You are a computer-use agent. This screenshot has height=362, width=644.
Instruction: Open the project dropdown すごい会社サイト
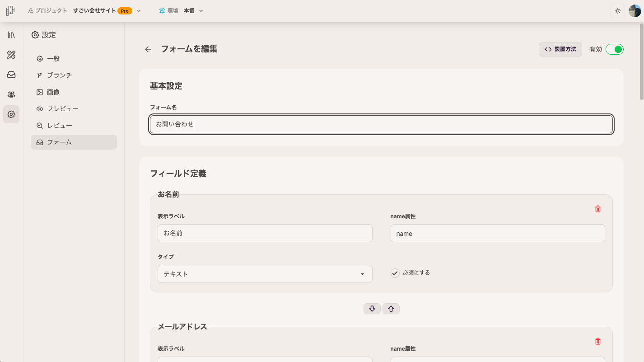(x=107, y=11)
